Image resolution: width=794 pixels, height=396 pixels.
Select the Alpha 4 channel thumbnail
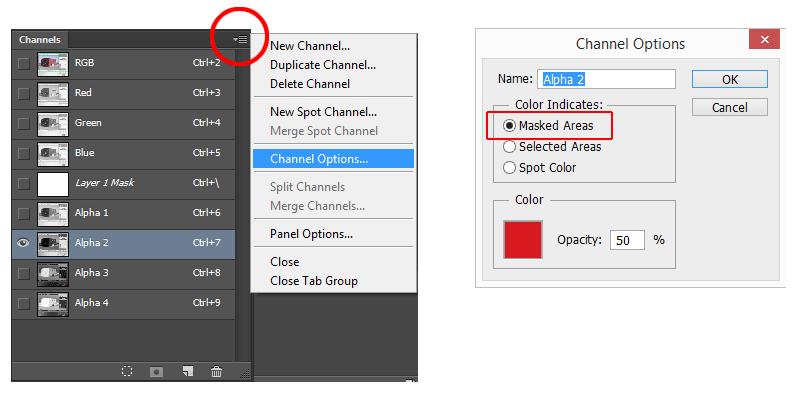click(53, 304)
